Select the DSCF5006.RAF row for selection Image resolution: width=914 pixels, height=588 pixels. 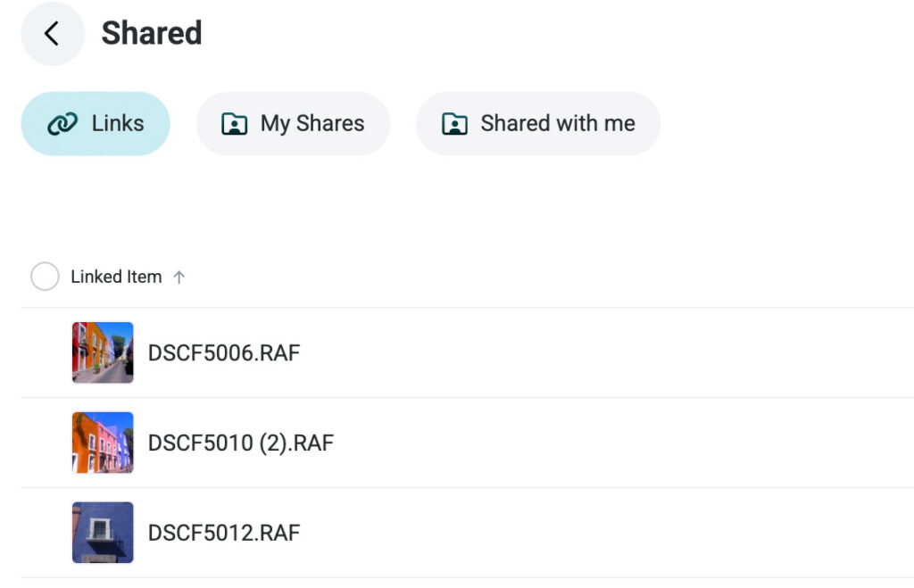pos(225,352)
